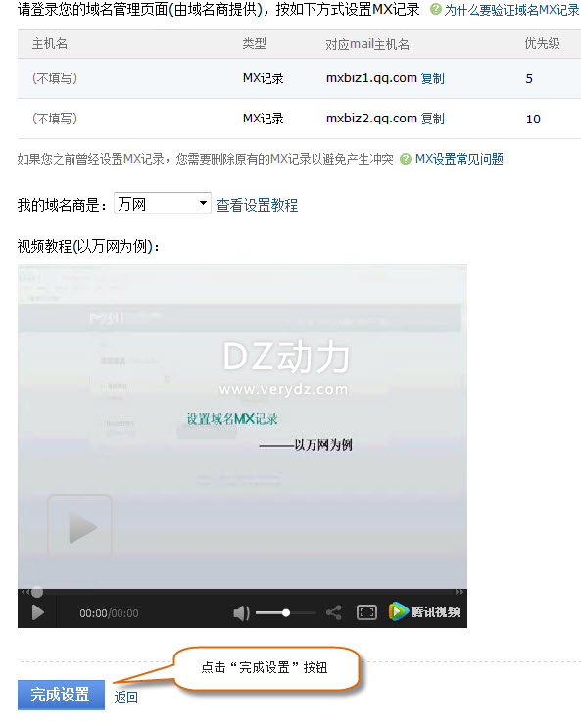Click the rewind arrows at the left of the progress bar
581x728 pixels.
pyautogui.click(x=24, y=592)
